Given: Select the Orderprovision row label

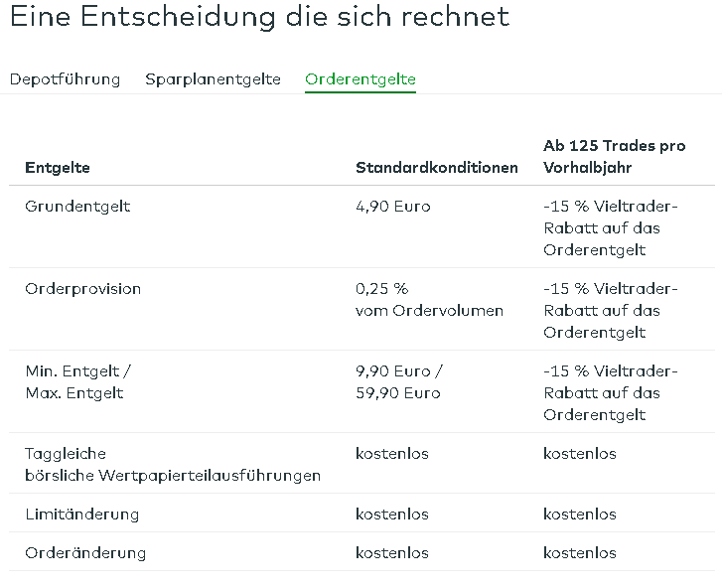Looking at the screenshot, I should pos(83,289).
